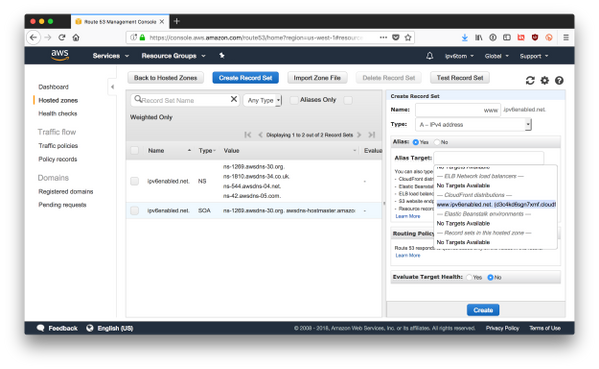Viewport: 599px width, 369px height.
Task: Go to previous page of record sets
Action: 260,135
